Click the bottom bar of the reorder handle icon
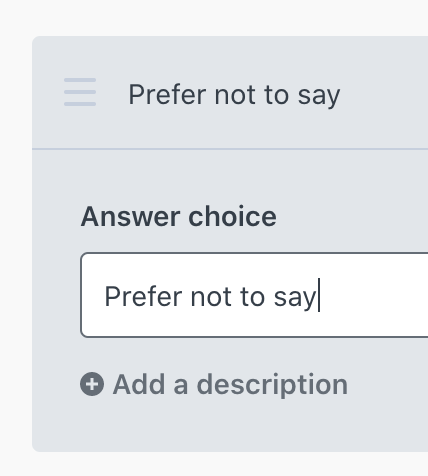The height and width of the screenshot is (476, 428). 80,104
